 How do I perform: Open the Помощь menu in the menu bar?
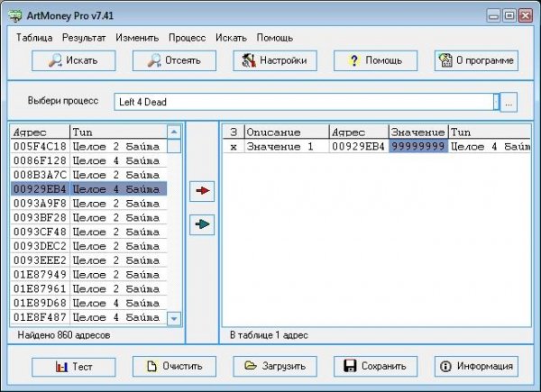point(275,38)
